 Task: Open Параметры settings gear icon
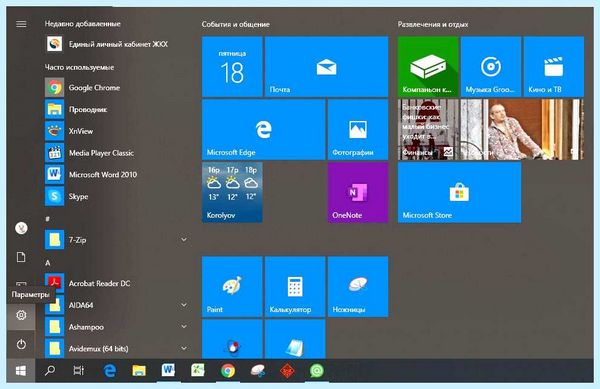click(x=21, y=315)
